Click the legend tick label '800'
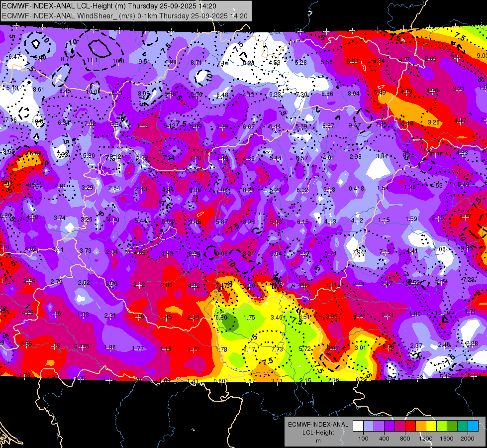Screen dimensions: 487x448 coord(405,439)
